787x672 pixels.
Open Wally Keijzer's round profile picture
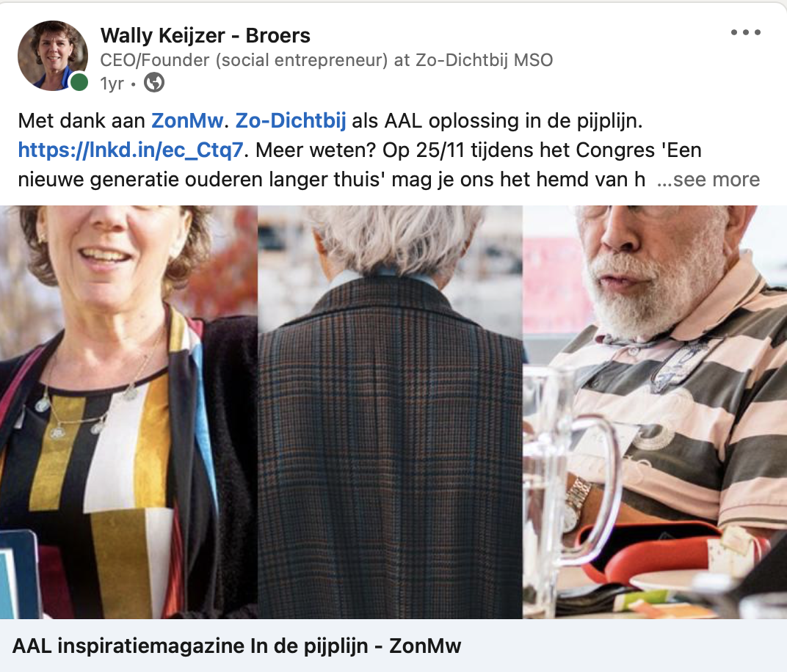(53, 55)
